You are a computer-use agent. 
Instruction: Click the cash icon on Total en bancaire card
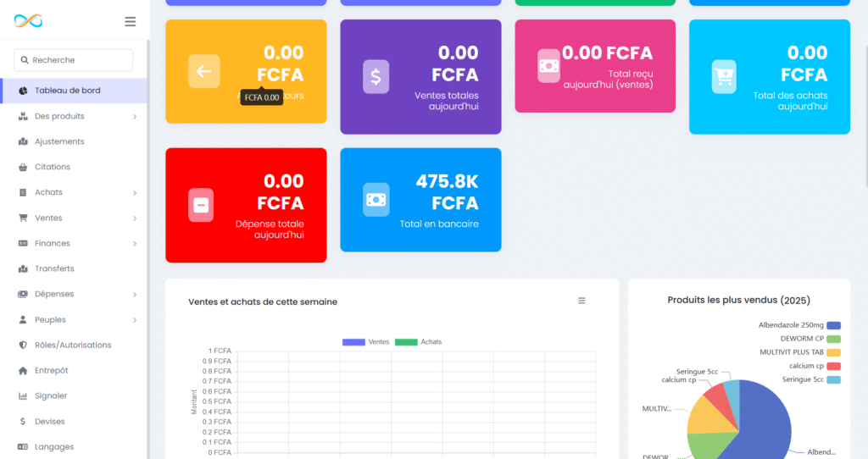376,200
